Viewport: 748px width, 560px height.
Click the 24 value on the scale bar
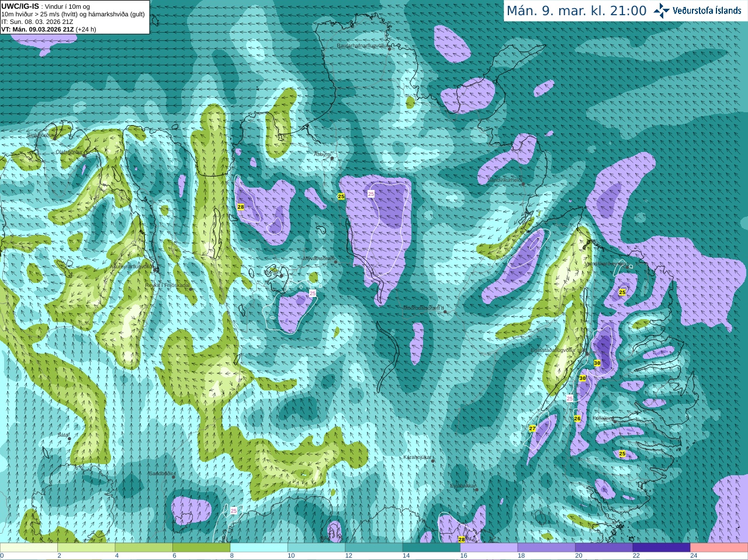click(x=694, y=556)
